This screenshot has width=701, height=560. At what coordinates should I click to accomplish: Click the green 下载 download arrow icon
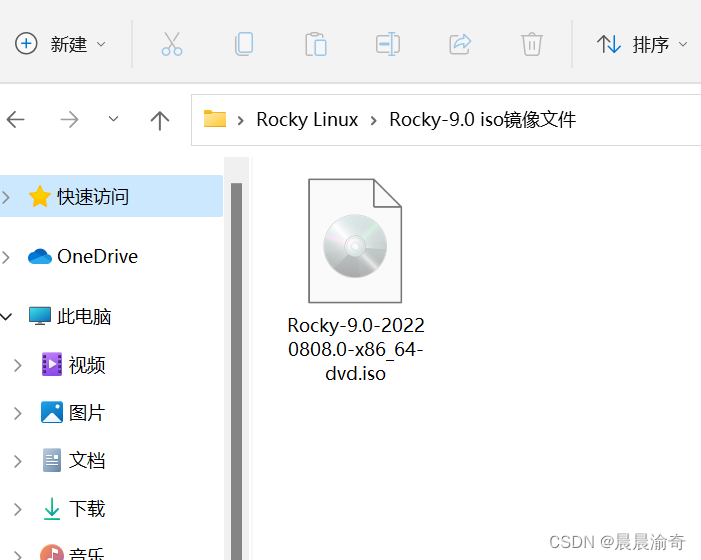coord(52,509)
